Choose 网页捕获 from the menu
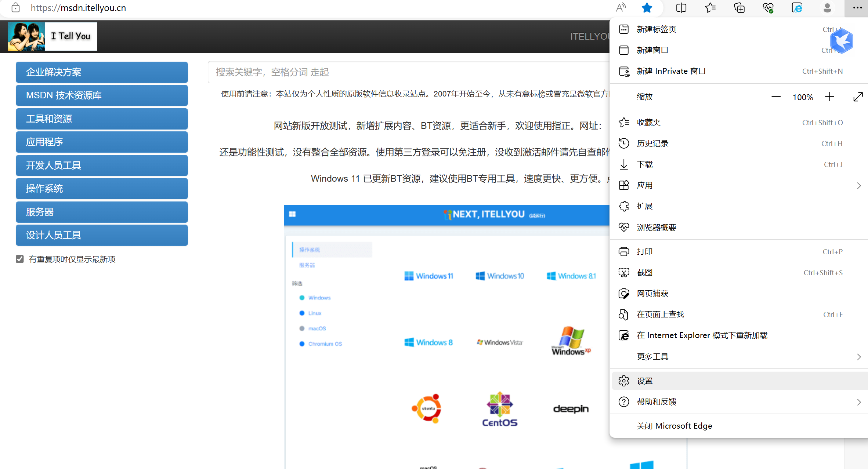This screenshot has width=868, height=469. tap(739, 294)
